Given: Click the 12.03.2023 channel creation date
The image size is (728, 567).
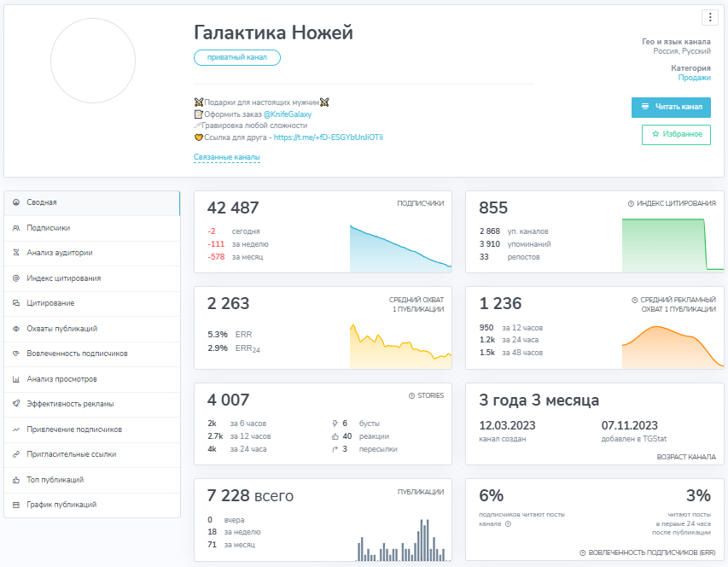Looking at the screenshot, I should click(x=507, y=425).
